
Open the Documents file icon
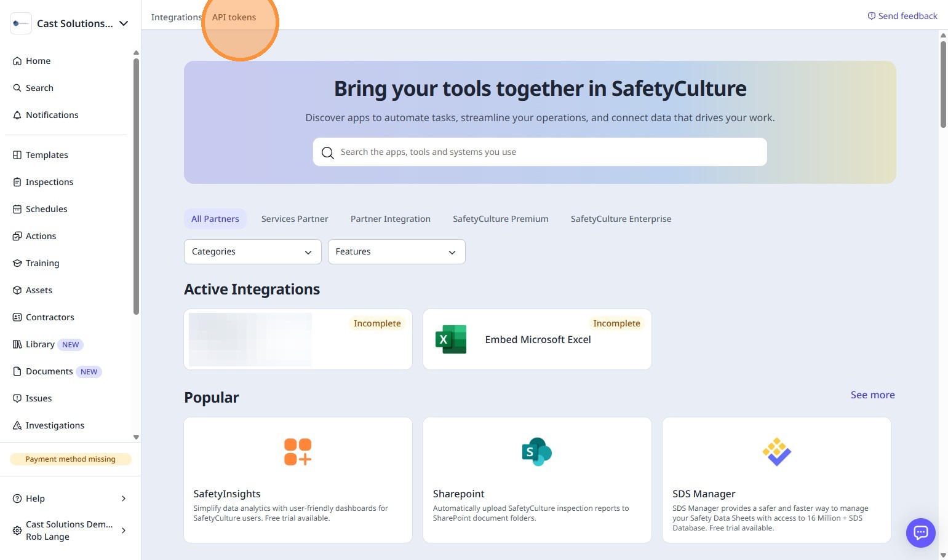[17, 371]
